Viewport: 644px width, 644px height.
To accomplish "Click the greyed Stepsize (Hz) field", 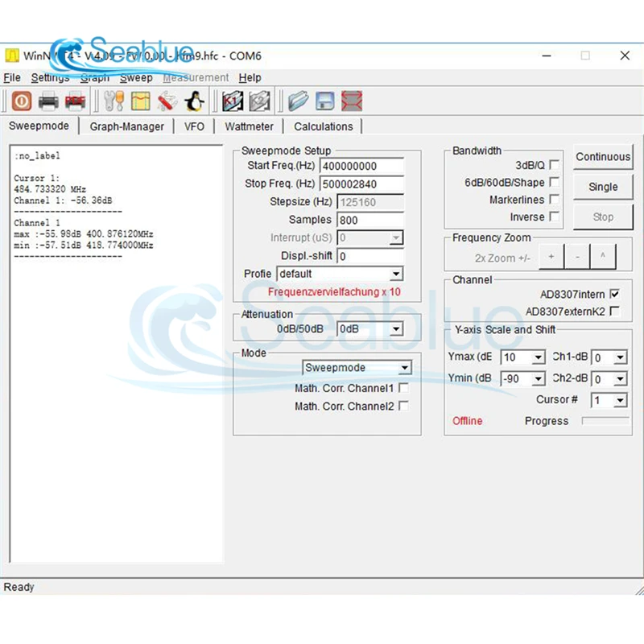I will [x=370, y=202].
